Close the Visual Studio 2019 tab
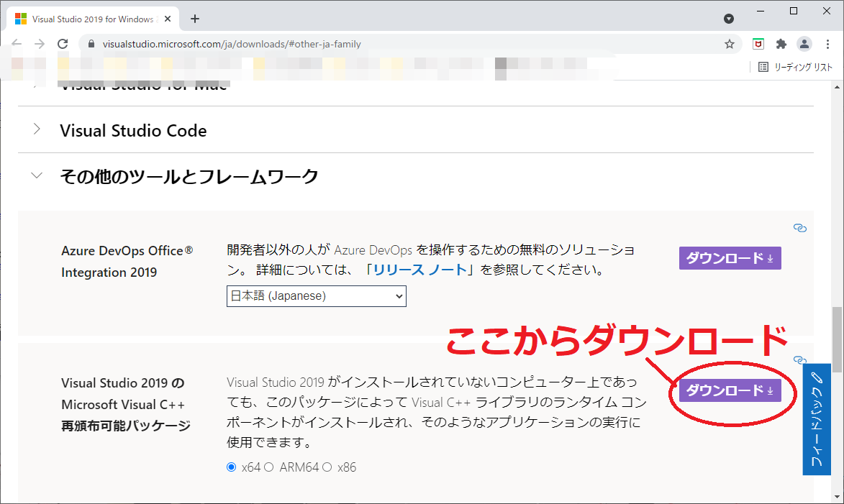This screenshot has width=844, height=504. (x=168, y=19)
